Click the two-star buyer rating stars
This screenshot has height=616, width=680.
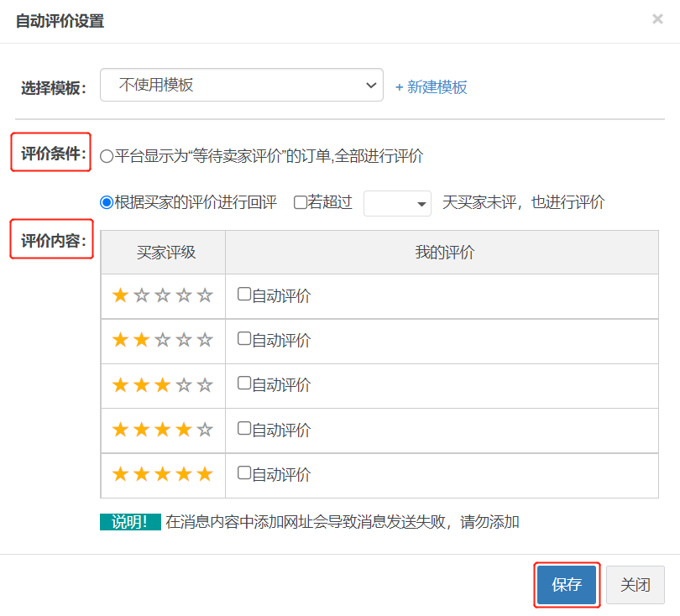pyautogui.click(x=163, y=340)
